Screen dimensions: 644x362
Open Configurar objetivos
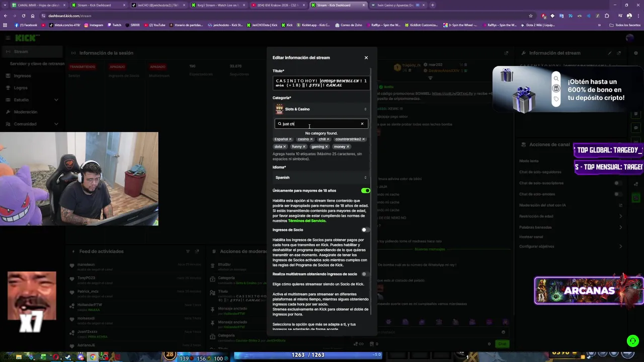coord(571,246)
